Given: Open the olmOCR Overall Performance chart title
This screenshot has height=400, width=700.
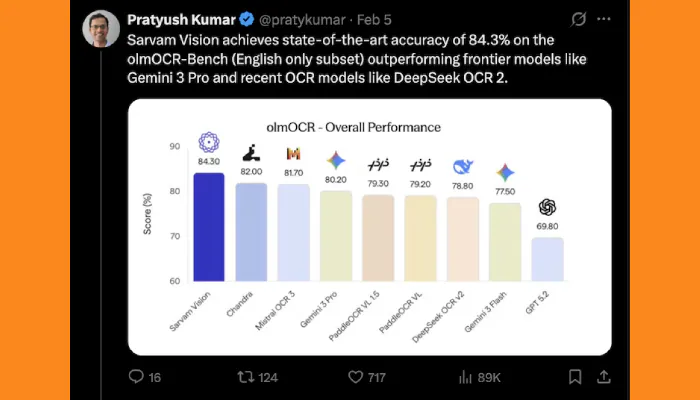Looking at the screenshot, I should pyautogui.click(x=369, y=127).
